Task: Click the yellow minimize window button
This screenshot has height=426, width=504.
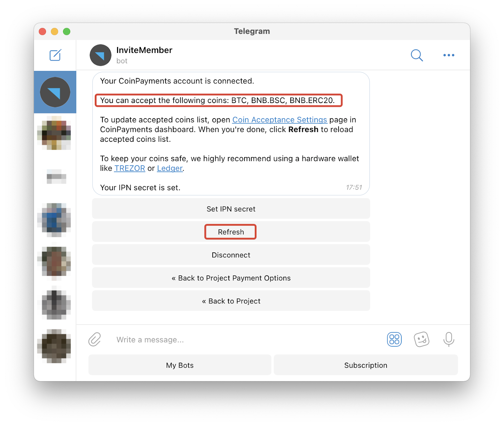Action: [x=54, y=32]
